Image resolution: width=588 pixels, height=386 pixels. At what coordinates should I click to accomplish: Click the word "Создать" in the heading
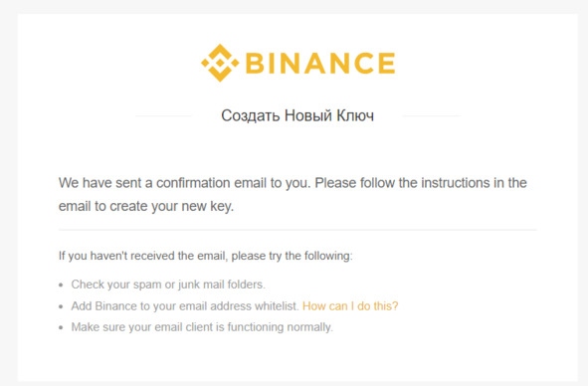click(251, 115)
